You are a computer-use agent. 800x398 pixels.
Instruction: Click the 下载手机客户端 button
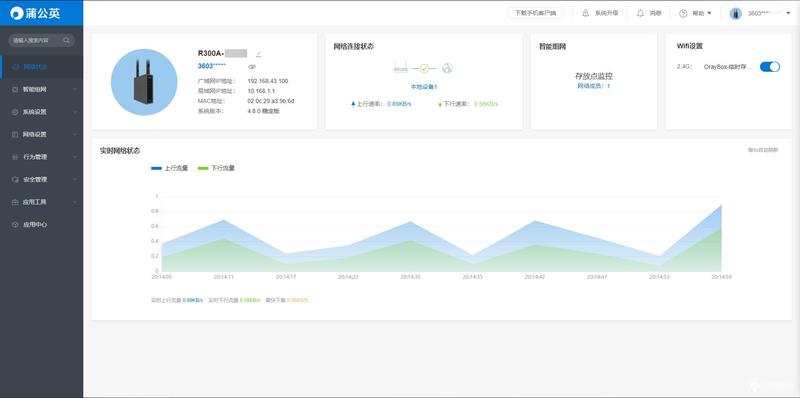[x=535, y=13]
